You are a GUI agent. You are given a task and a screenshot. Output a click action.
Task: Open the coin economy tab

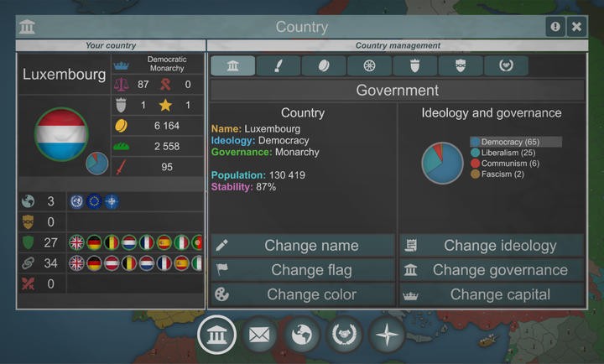tap(324, 66)
